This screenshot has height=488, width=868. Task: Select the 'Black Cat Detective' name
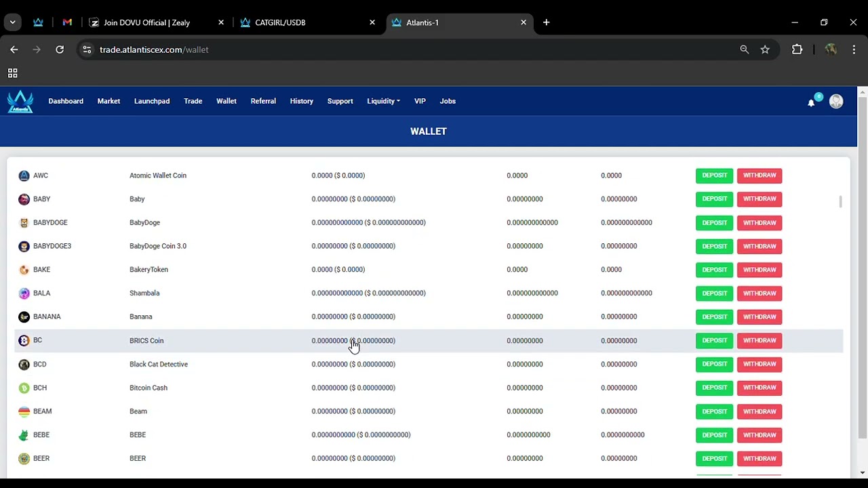coord(159,365)
